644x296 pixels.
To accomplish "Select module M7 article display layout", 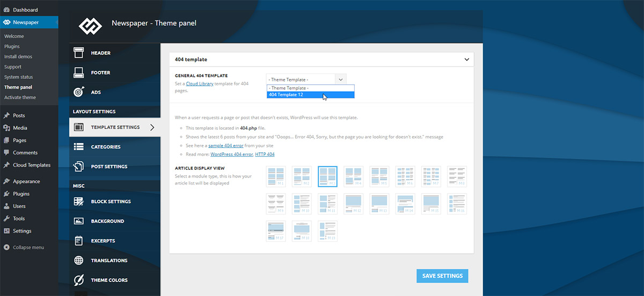I will (x=431, y=176).
